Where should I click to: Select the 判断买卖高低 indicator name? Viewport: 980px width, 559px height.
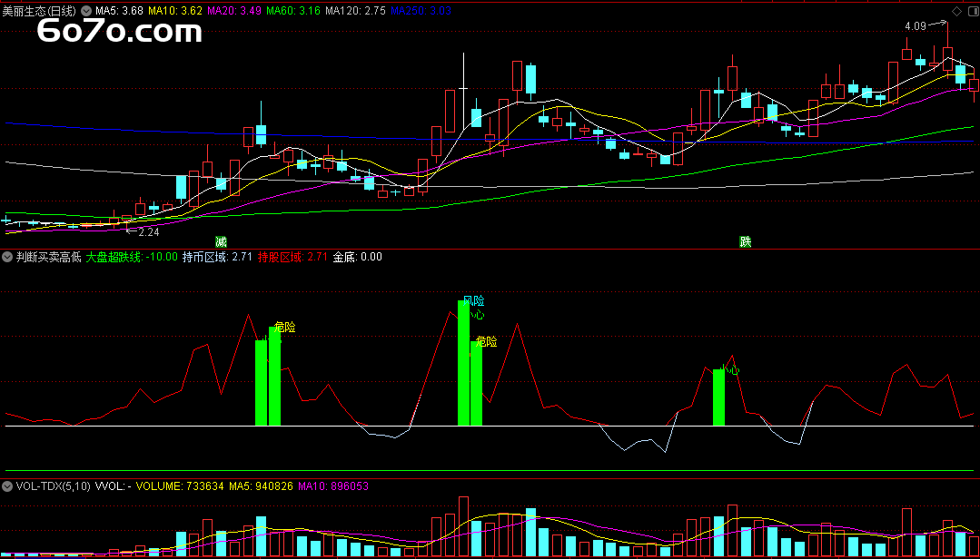click(x=48, y=257)
